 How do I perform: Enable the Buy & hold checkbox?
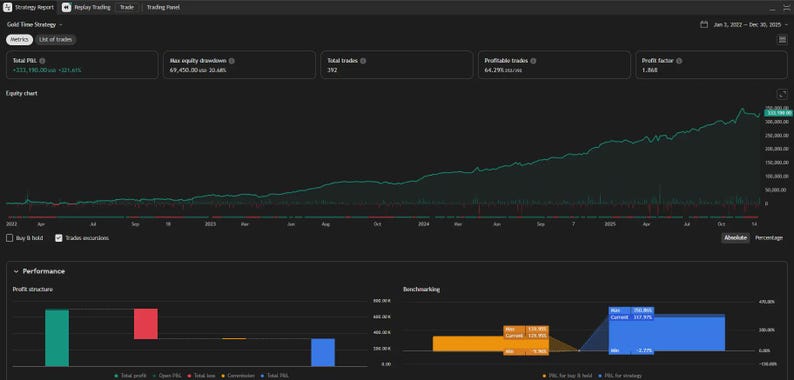coord(10,238)
